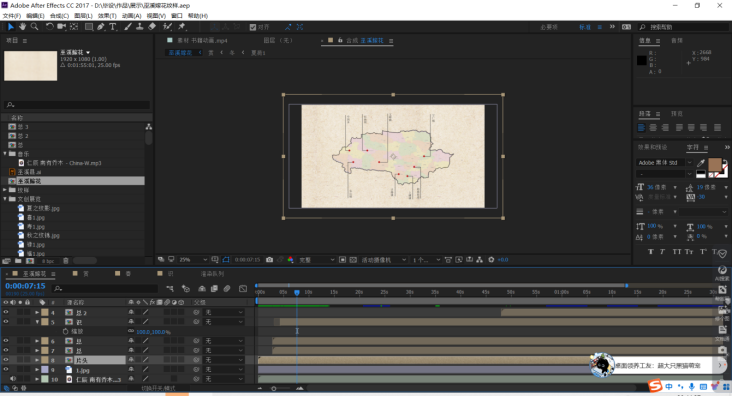Enable motion blur switch in timeline header
Screen dimensions: 732x396
[227, 289]
